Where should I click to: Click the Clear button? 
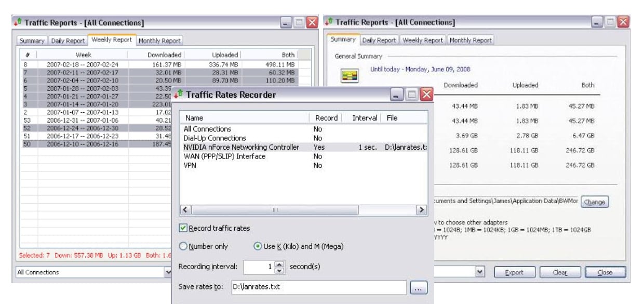[x=560, y=272]
